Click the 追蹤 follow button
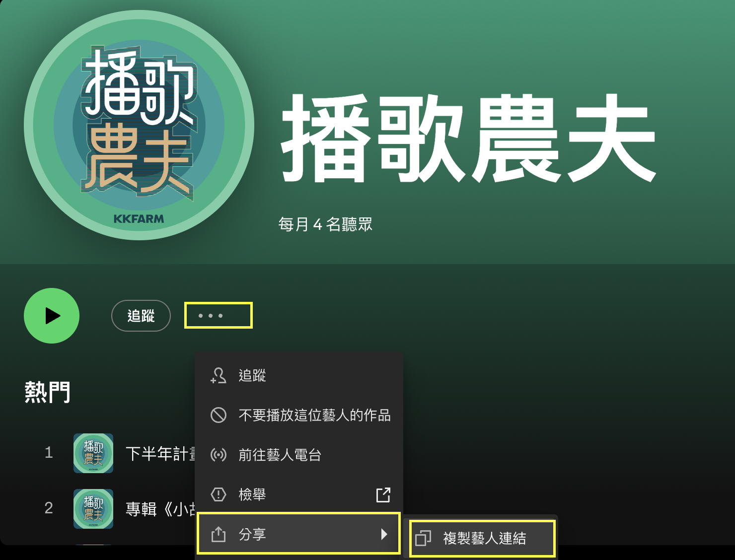Viewport: 735px width, 560px height. click(x=141, y=316)
